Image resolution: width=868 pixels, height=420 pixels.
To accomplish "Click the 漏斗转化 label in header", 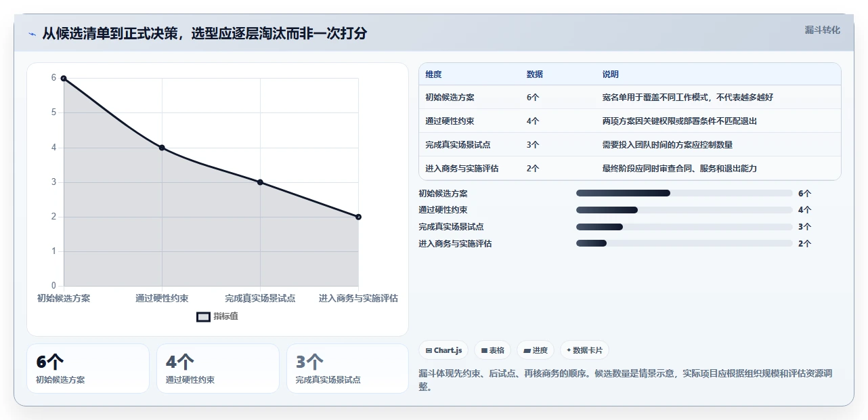I will (822, 30).
